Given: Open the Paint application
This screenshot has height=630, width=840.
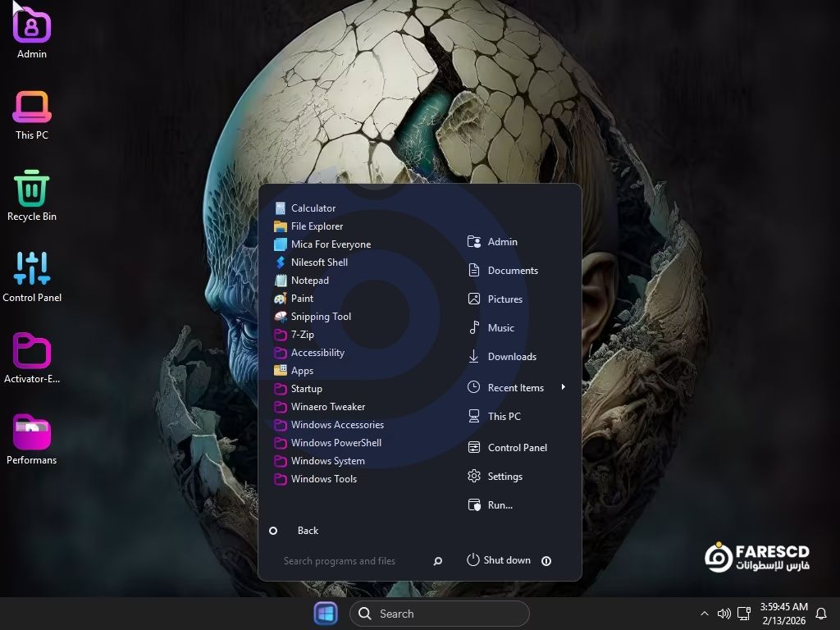Looking at the screenshot, I should pyautogui.click(x=301, y=299).
